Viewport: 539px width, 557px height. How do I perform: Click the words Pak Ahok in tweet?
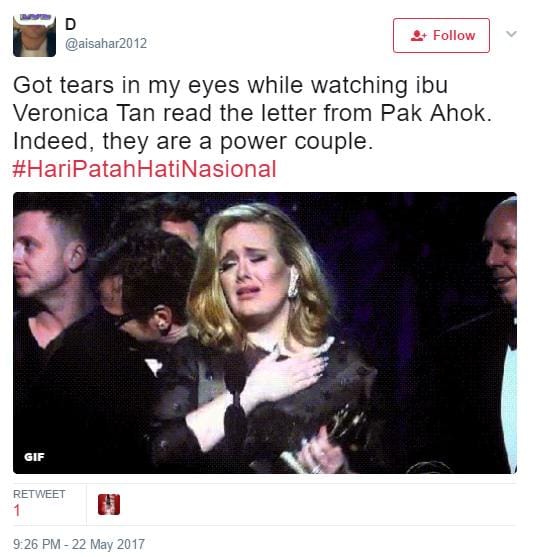(x=436, y=113)
